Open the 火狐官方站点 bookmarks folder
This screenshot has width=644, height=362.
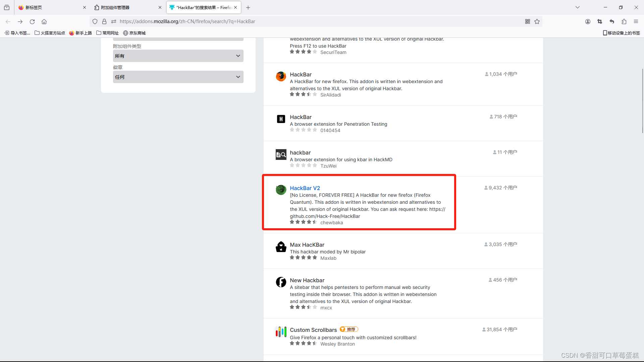pos(50,33)
